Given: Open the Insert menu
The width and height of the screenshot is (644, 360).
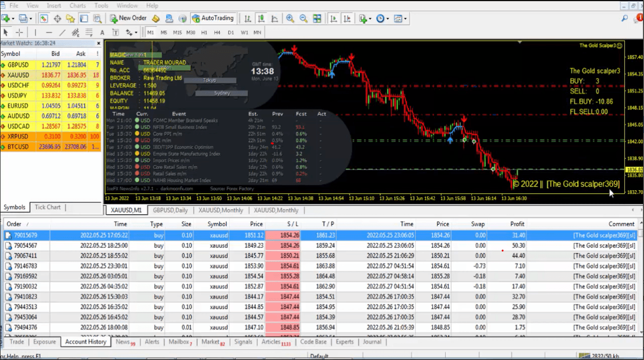Looking at the screenshot, I should coord(54,6).
